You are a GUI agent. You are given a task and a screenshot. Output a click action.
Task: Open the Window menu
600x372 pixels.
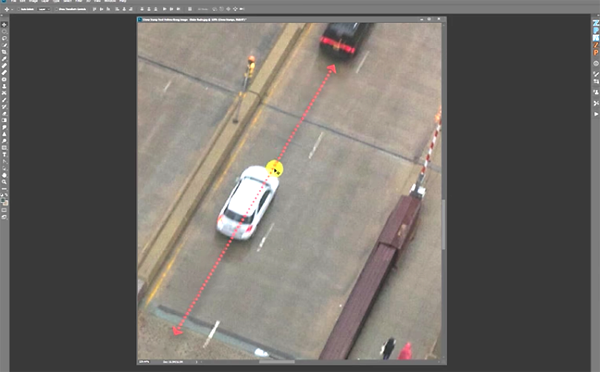pos(110,1)
